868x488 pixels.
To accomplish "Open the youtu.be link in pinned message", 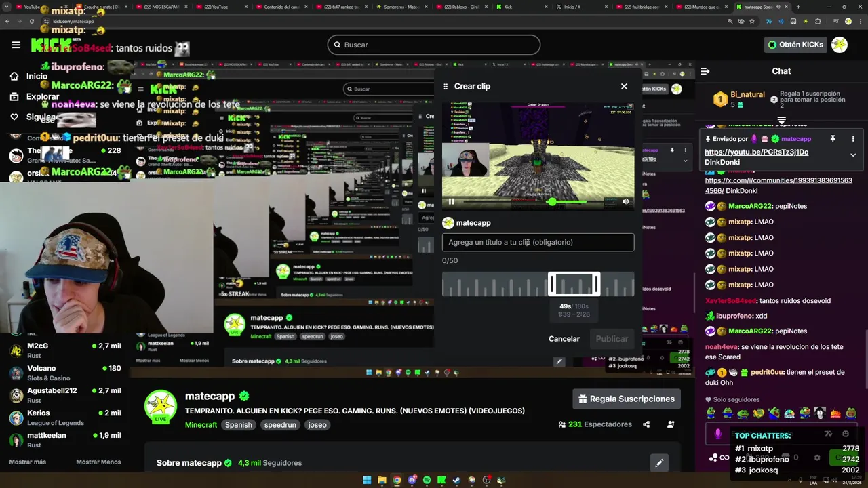I will coord(756,152).
